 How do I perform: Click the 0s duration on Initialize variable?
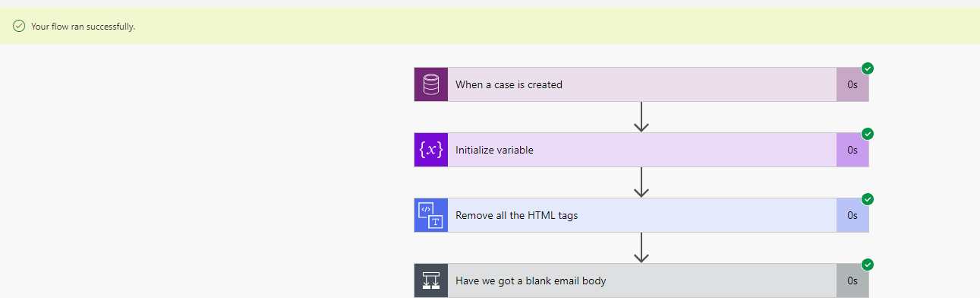click(852, 150)
